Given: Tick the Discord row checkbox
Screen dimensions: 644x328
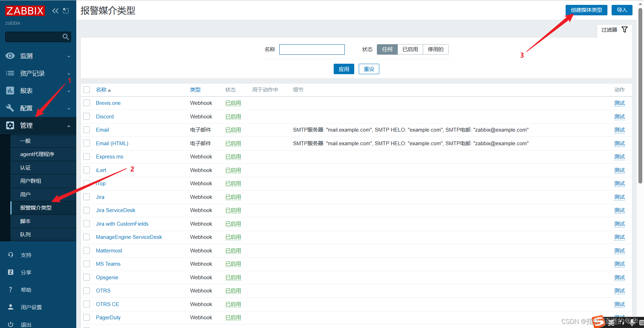Looking at the screenshot, I should coord(87,116).
